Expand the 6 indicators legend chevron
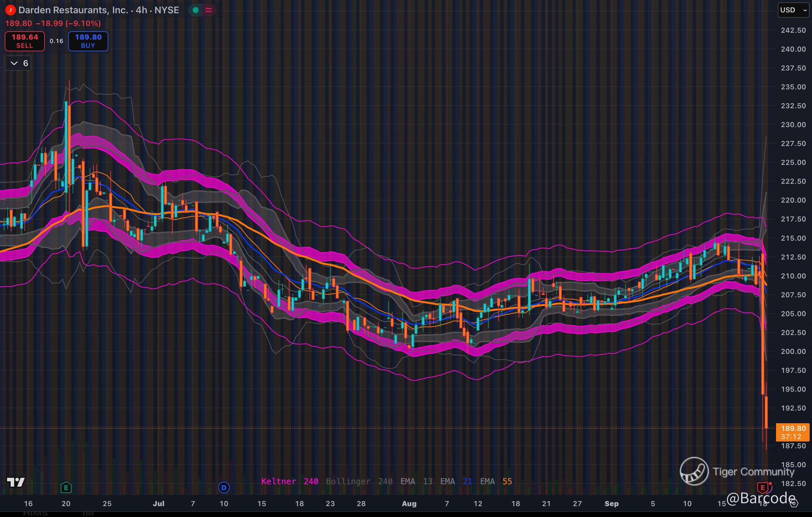 click(x=14, y=63)
